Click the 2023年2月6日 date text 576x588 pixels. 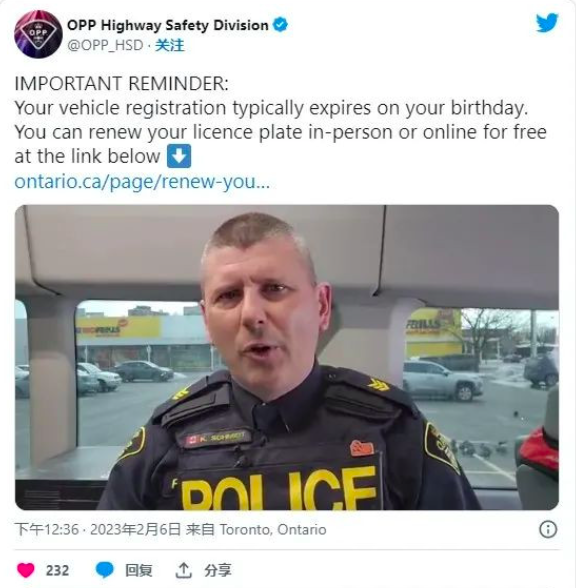135,530
